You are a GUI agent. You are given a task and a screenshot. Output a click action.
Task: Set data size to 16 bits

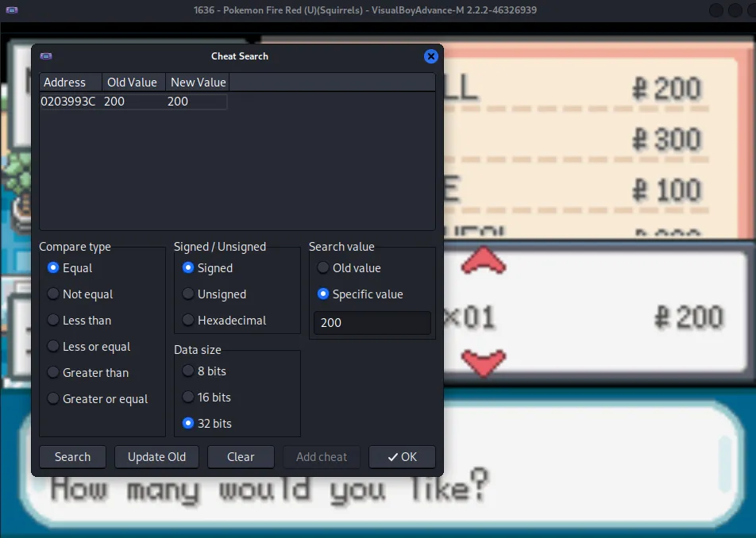click(x=188, y=398)
